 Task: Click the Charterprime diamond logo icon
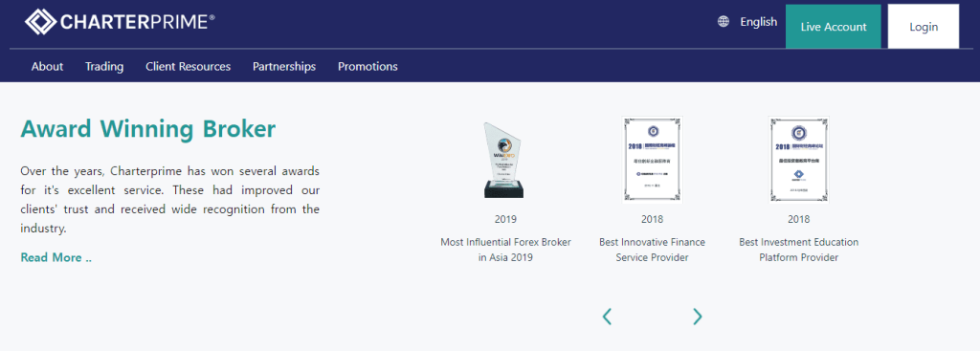tap(40, 23)
